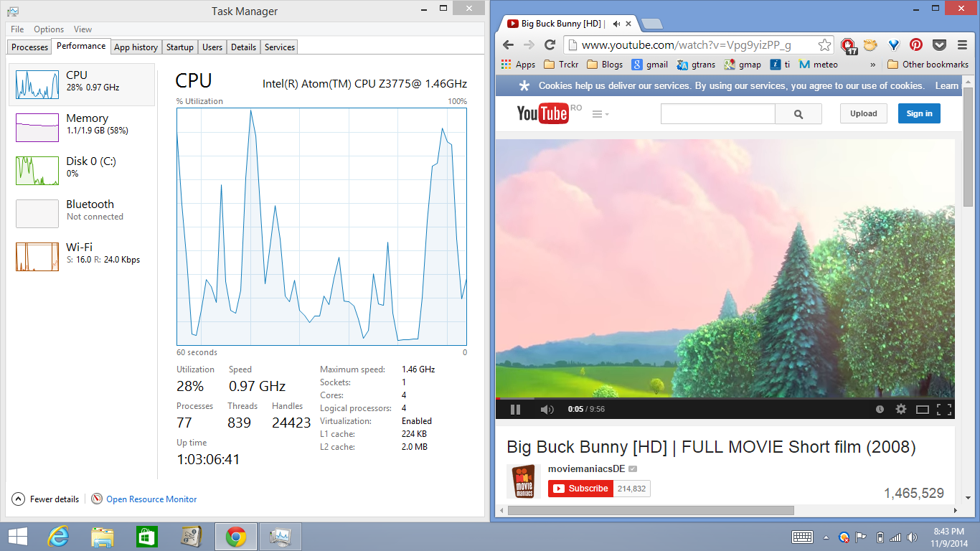
Task: Subscribe to the moviemaniacsDE channel
Action: click(581, 489)
